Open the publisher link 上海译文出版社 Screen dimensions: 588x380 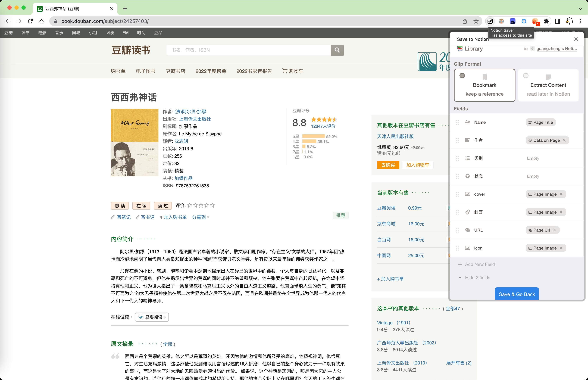click(x=195, y=119)
